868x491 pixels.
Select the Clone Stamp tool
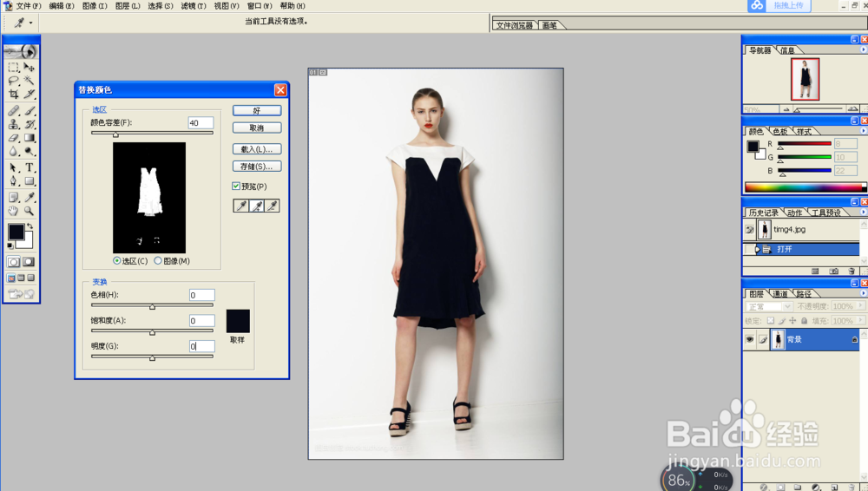(14, 124)
